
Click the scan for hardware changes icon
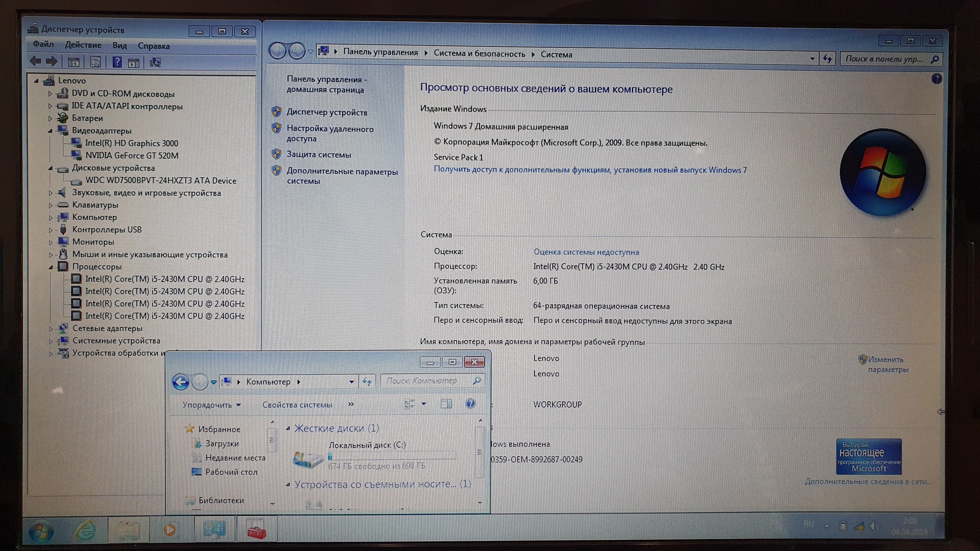[x=155, y=62]
